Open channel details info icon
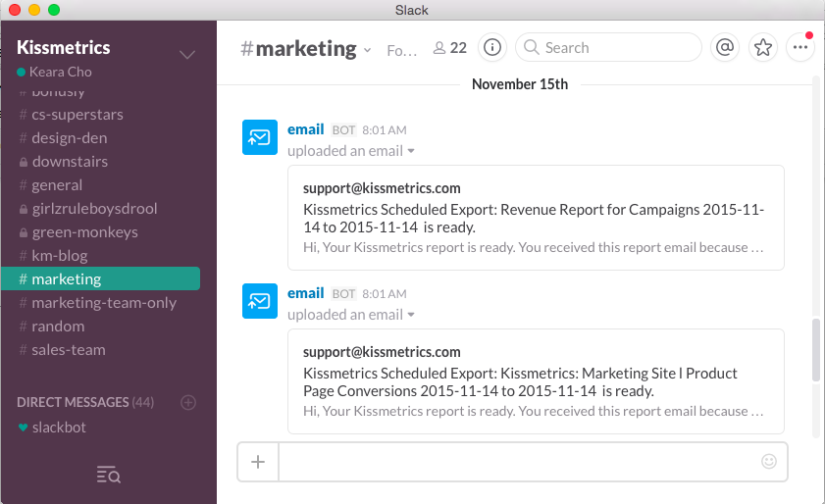Image resolution: width=825 pixels, height=504 pixels. [x=491, y=47]
